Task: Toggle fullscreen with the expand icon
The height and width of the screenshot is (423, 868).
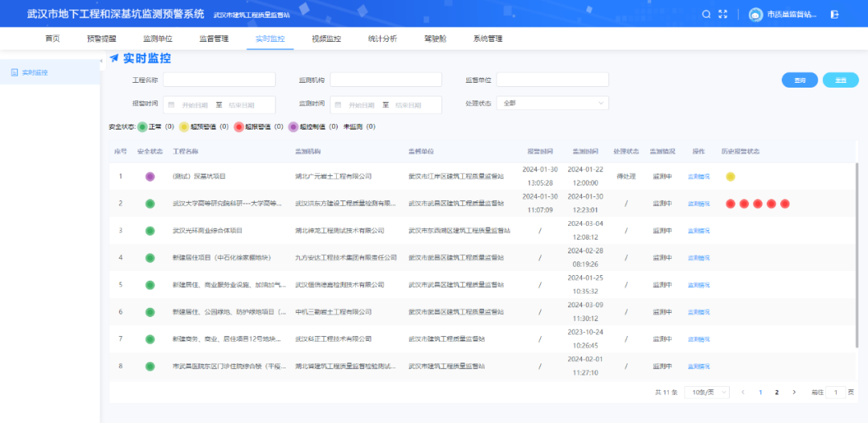Action: [x=723, y=14]
